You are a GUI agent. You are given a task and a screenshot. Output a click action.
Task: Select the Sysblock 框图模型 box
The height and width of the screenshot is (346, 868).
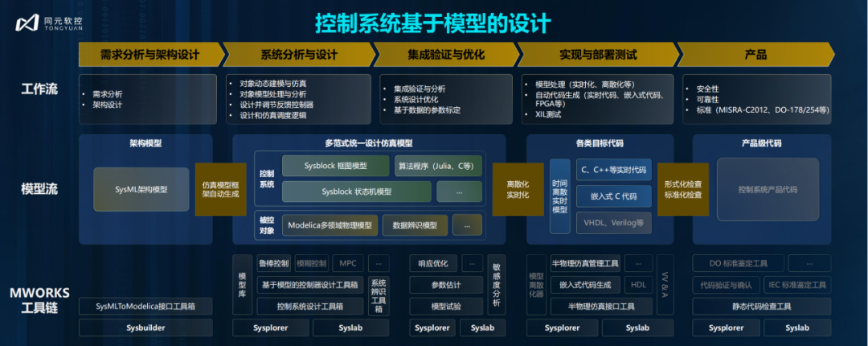click(x=335, y=165)
